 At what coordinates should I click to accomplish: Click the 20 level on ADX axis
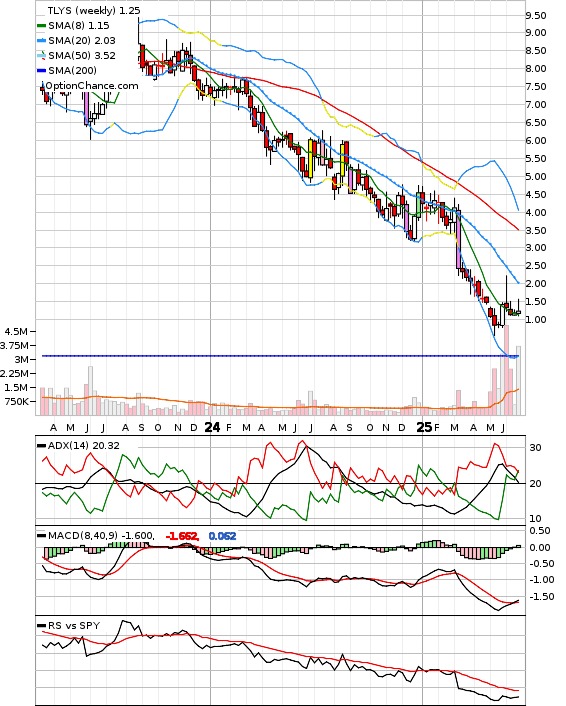pos(535,484)
